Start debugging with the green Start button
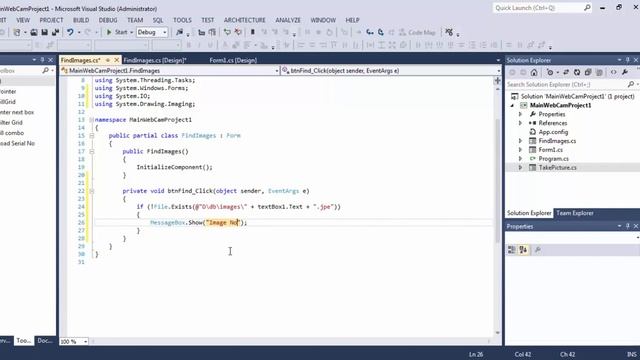 pyautogui.click(x=117, y=32)
